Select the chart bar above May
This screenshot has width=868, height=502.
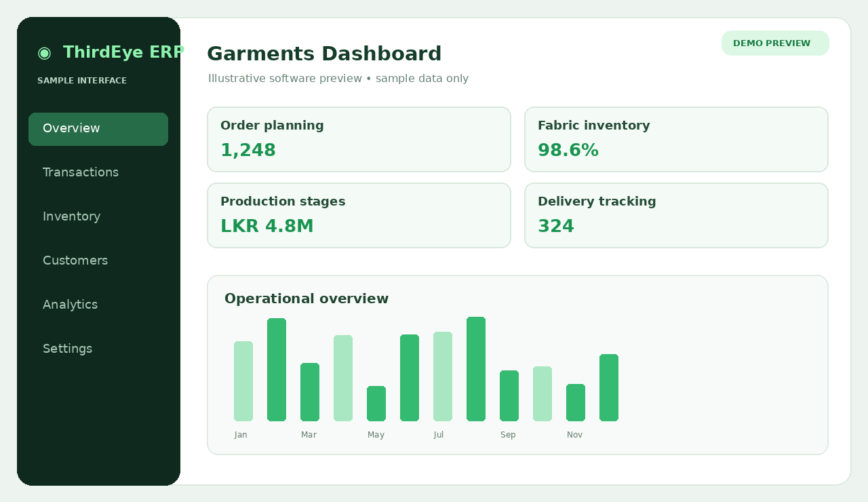point(376,404)
